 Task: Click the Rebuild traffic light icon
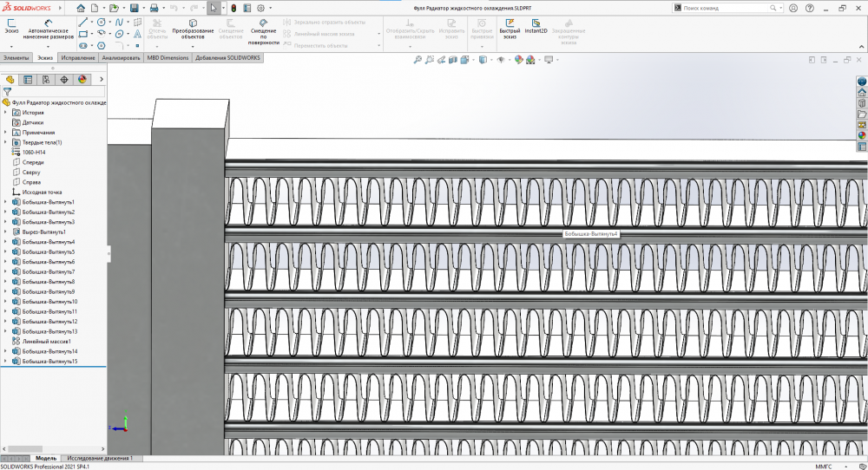(233, 8)
